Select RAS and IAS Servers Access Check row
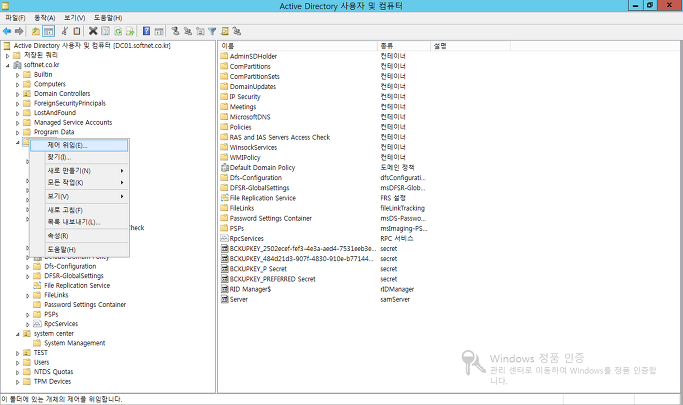Viewport: 683px width, 405px height. click(x=280, y=137)
